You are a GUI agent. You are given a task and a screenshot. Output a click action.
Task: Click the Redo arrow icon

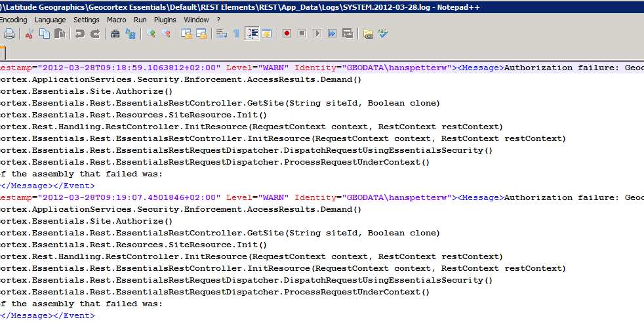click(95, 33)
